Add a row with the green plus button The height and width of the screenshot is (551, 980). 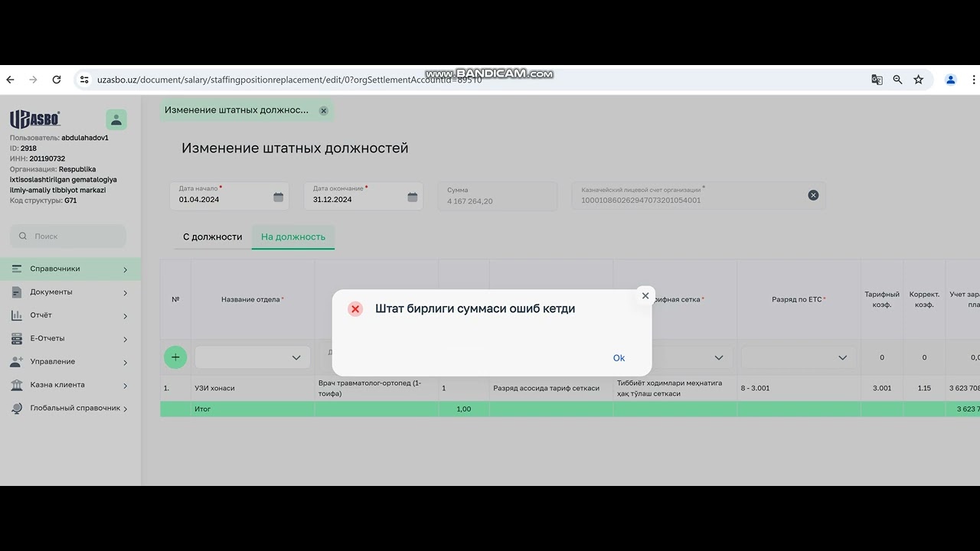tap(175, 357)
